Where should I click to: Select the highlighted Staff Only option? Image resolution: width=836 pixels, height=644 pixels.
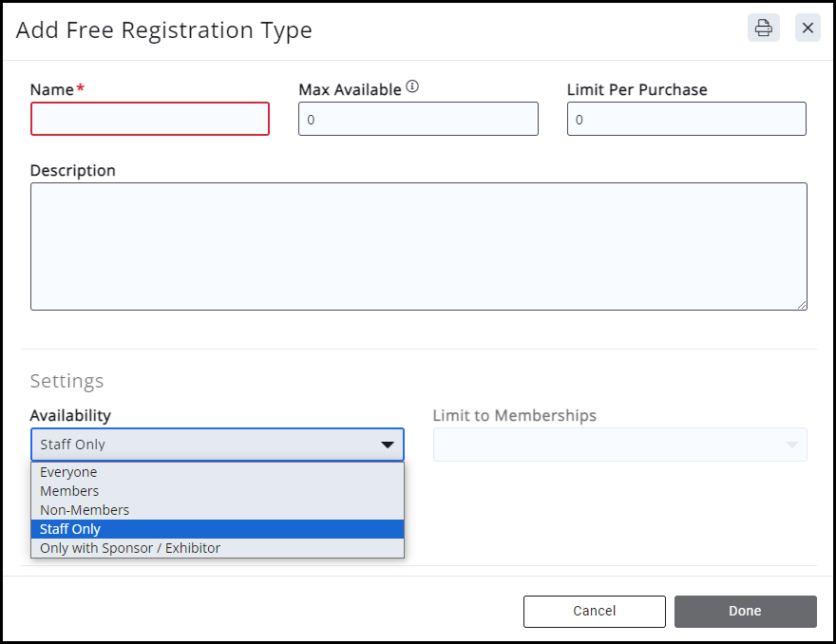(70, 529)
